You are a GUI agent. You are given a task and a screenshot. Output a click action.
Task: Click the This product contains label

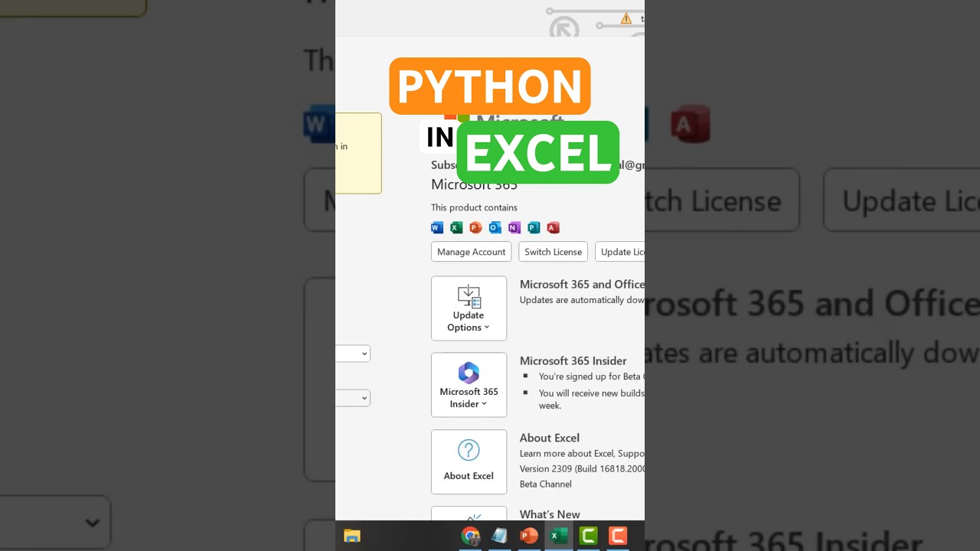click(474, 207)
